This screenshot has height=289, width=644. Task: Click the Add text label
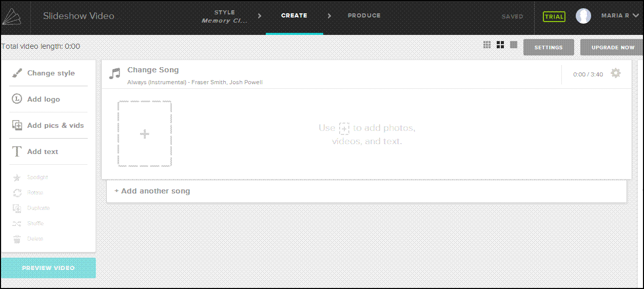click(x=43, y=151)
